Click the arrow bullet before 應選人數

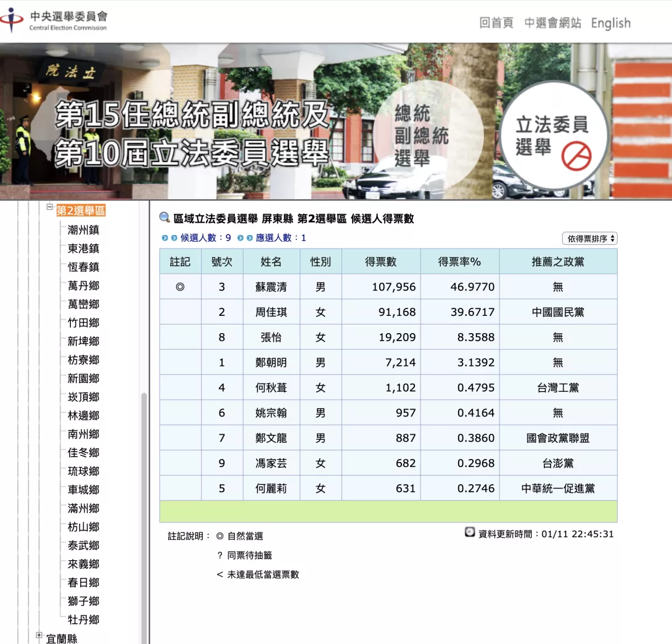(x=245, y=238)
